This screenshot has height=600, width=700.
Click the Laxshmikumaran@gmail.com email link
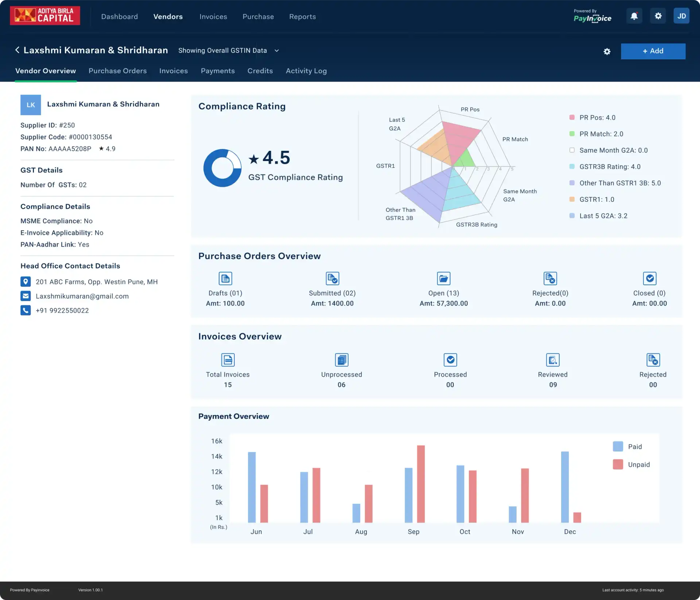(82, 296)
